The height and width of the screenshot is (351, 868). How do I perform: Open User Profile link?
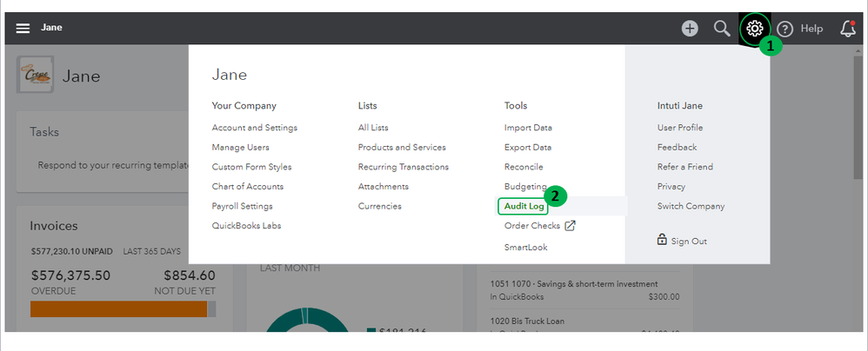tap(679, 128)
